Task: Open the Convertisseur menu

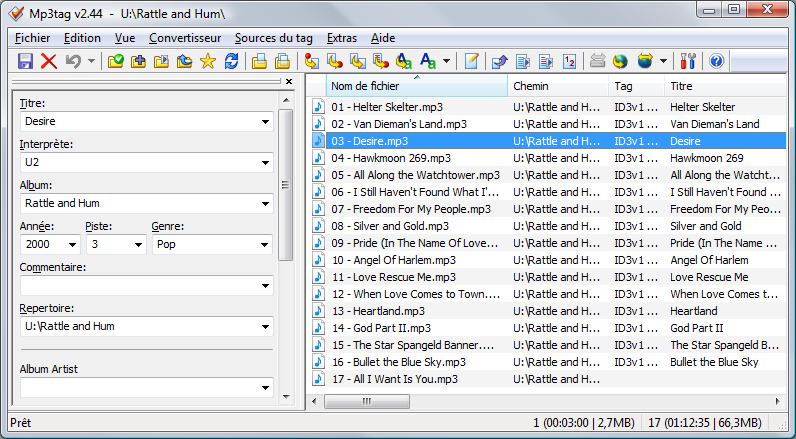Action: [x=185, y=38]
